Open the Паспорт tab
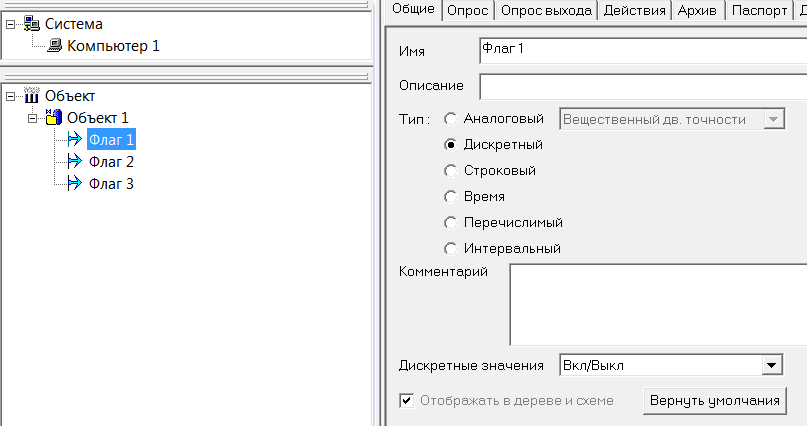This screenshot has width=807, height=426. 760,10
